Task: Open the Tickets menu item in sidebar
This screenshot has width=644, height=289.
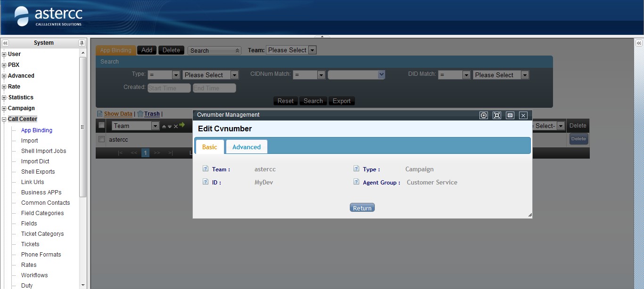Action: pos(30,244)
